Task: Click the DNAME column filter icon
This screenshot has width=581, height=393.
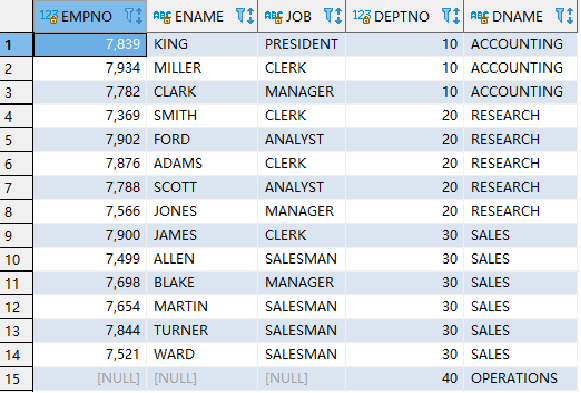Action: [x=561, y=16]
